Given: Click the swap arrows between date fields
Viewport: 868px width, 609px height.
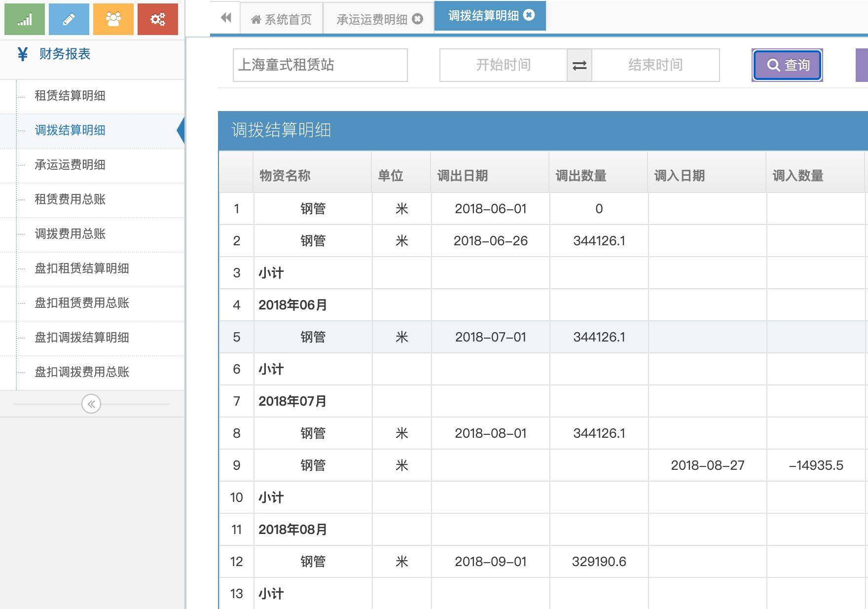Looking at the screenshot, I should pyautogui.click(x=579, y=65).
